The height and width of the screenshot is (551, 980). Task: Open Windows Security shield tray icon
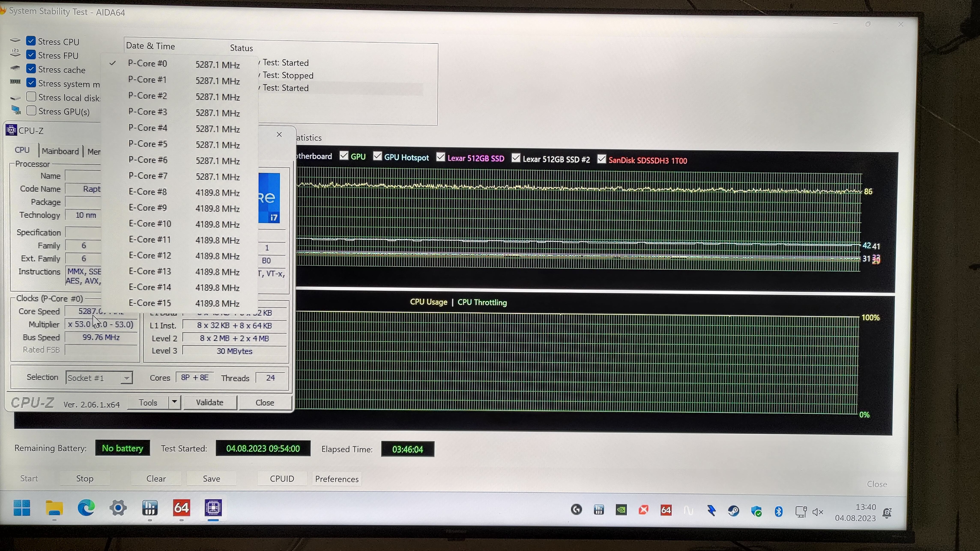pyautogui.click(x=756, y=511)
